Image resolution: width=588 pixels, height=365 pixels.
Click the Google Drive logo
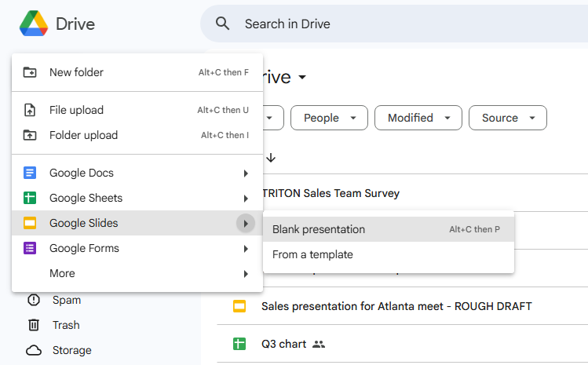click(34, 24)
